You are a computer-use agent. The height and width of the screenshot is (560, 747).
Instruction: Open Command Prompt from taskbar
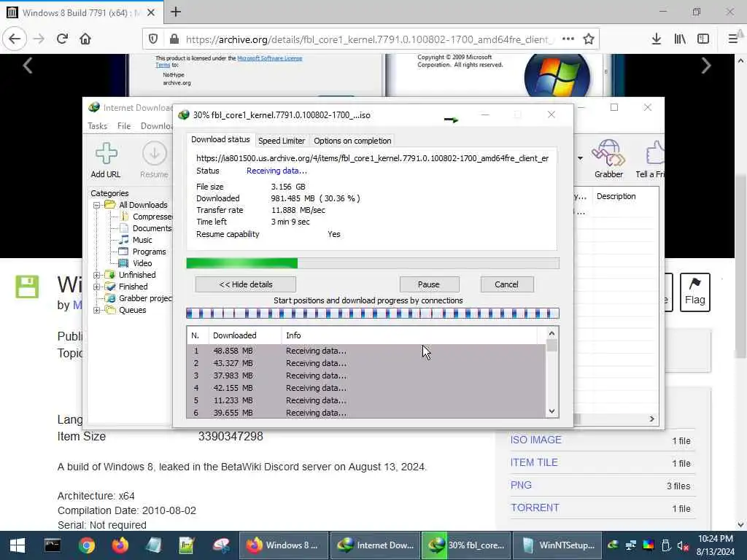pyautogui.click(x=53, y=545)
